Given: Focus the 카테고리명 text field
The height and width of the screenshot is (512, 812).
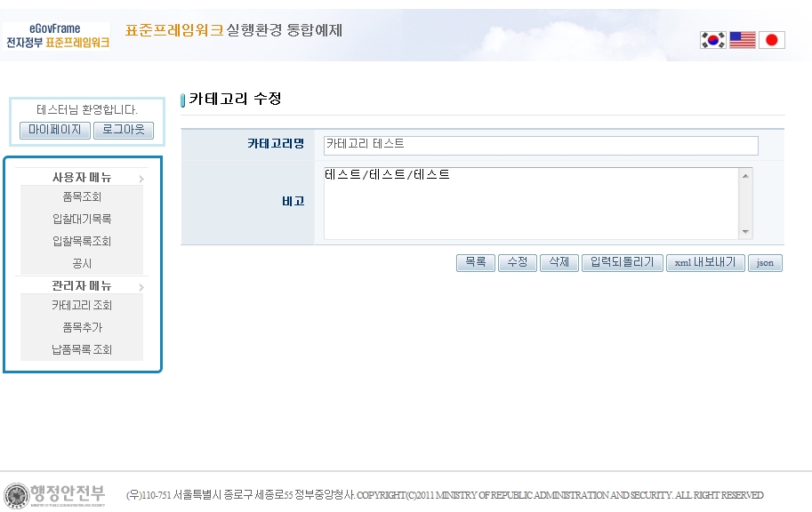Looking at the screenshot, I should coord(541,145).
